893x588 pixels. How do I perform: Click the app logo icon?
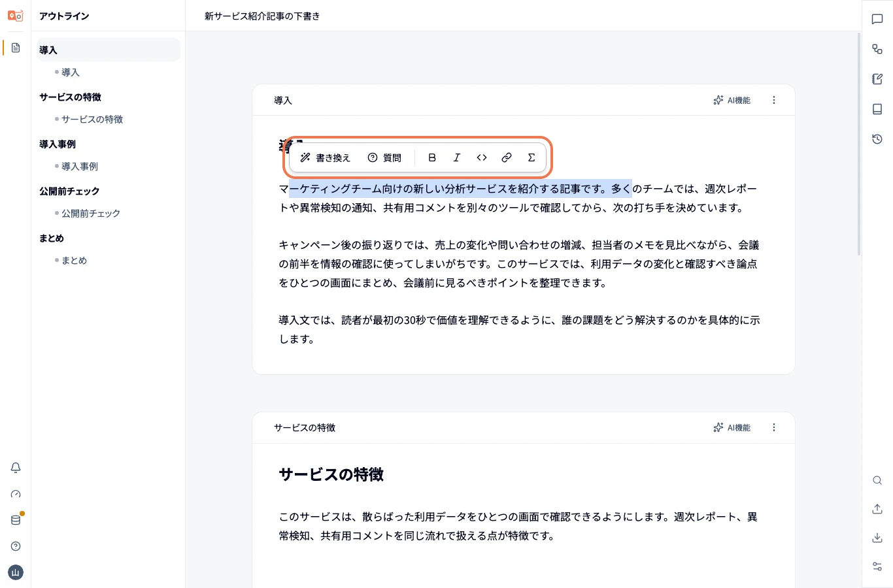16,16
